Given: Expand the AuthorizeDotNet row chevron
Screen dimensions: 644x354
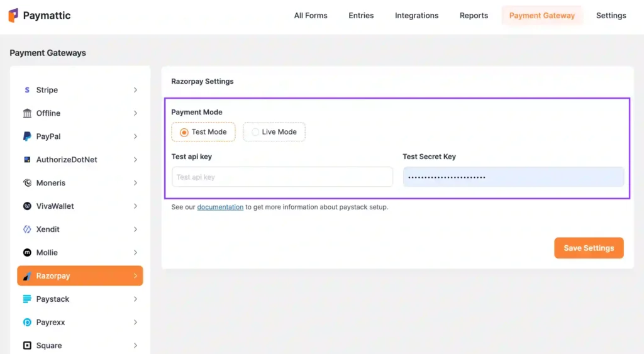Looking at the screenshot, I should tap(135, 159).
